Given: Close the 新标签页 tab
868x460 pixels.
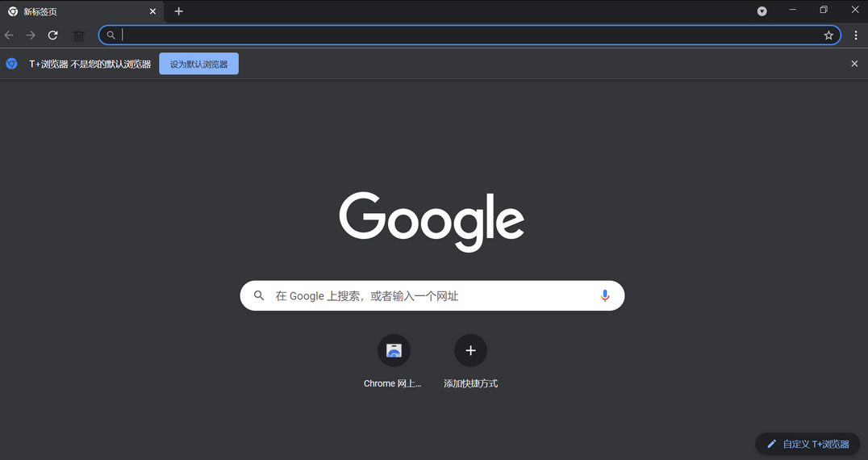Looking at the screenshot, I should [x=152, y=11].
